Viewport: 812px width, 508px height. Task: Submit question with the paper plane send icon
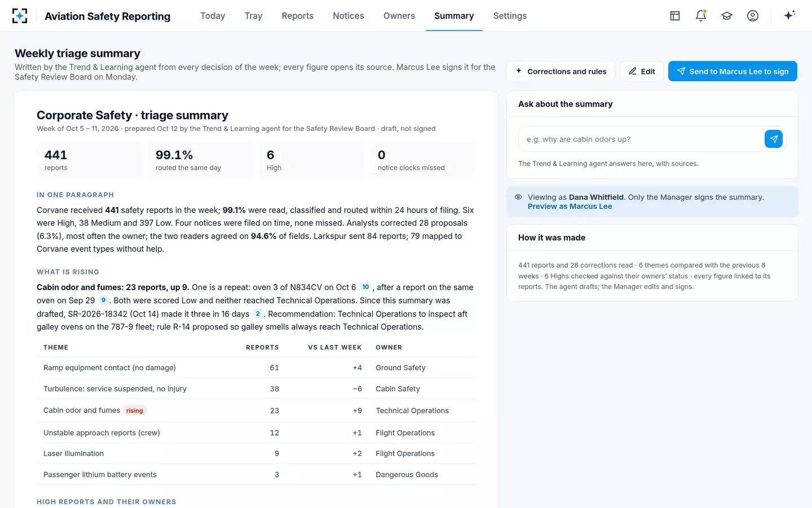(774, 139)
